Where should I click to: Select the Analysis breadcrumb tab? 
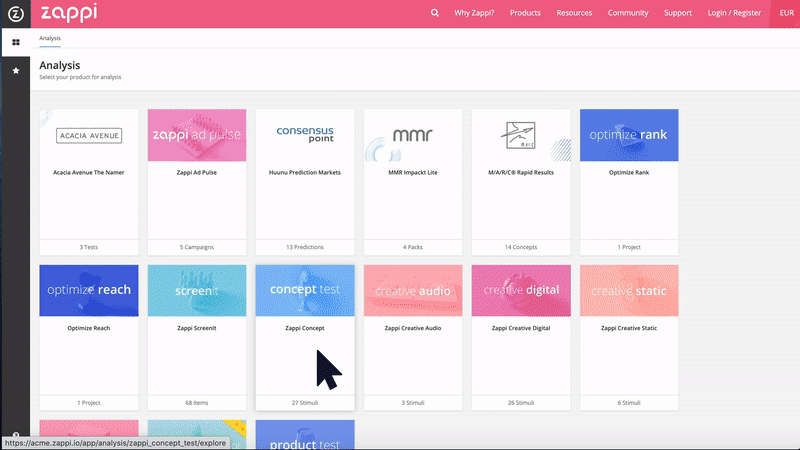[x=50, y=38]
